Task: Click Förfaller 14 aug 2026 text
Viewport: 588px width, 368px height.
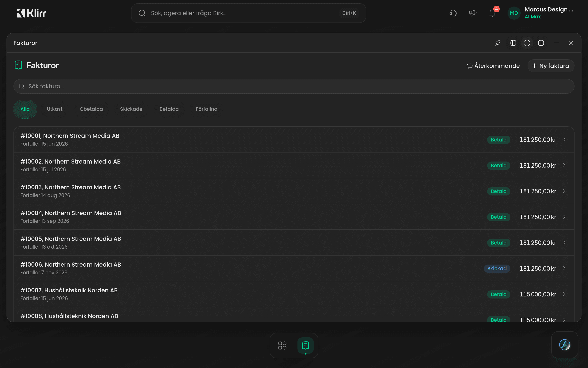Action: pos(45,195)
